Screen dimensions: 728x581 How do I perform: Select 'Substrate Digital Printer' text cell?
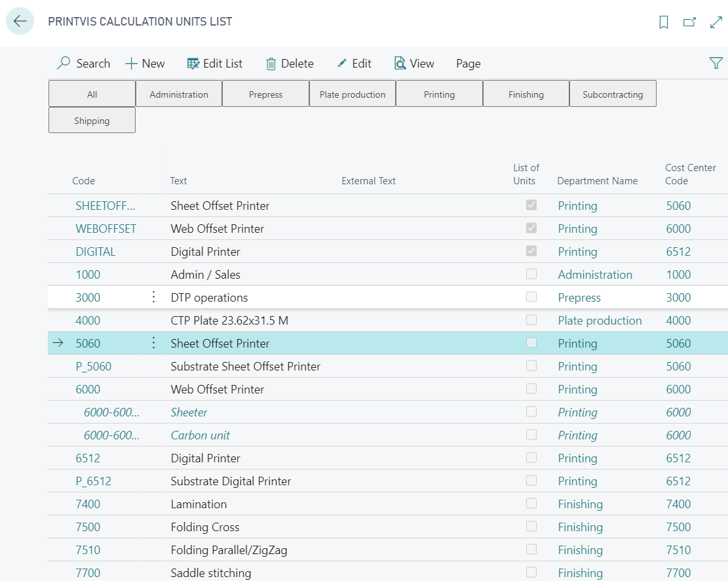(x=231, y=481)
